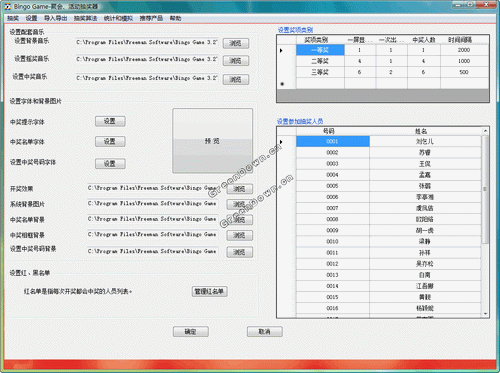Open 管理红名单 red list manager
Screen dimensions: 500x373
tap(209, 292)
